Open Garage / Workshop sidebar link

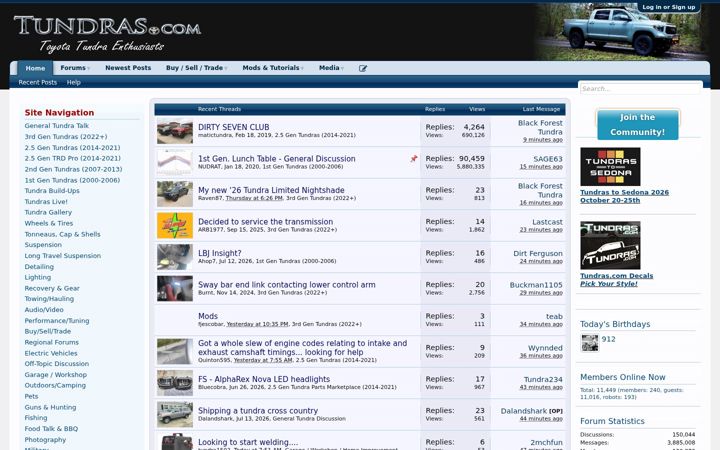click(56, 375)
